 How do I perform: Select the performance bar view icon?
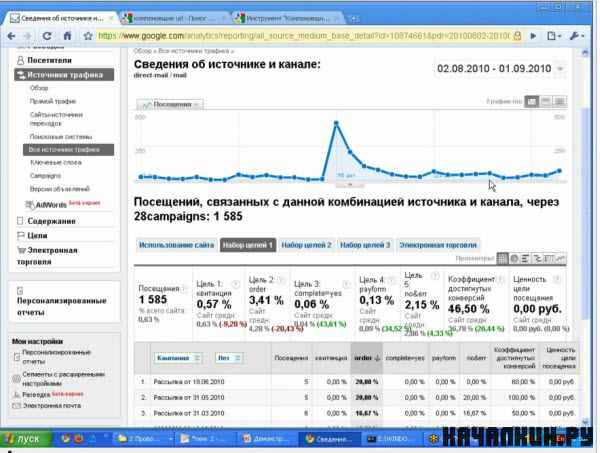[x=525, y=259]
